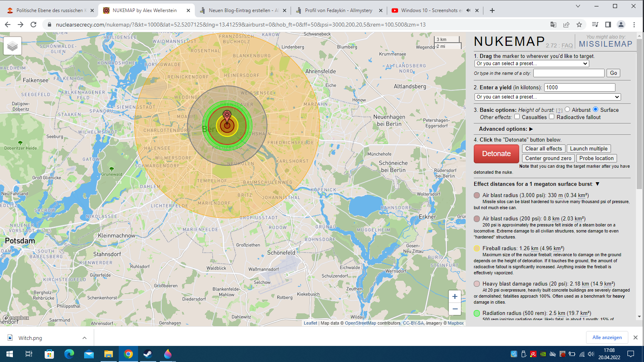Viewport: 644px width, 362px height.
Task: Launch Microsoft Edge from taskbar
Action: click(x=69, y=354)
